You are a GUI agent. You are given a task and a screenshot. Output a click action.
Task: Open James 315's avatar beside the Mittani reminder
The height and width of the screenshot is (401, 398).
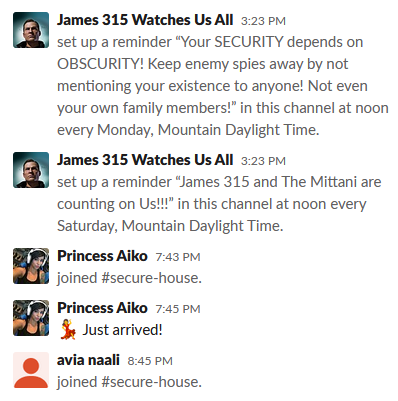[31, 170]
